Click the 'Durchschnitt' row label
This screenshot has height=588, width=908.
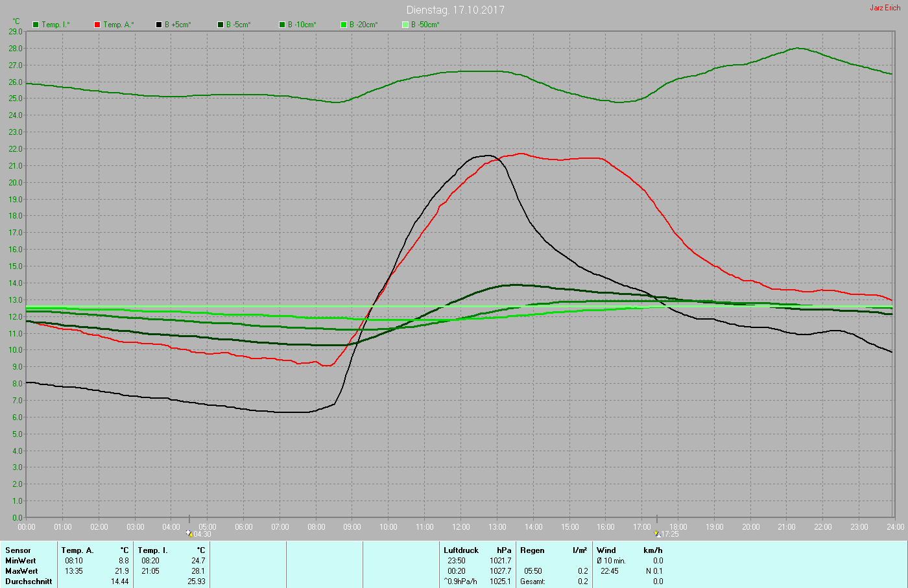(29, 582)
